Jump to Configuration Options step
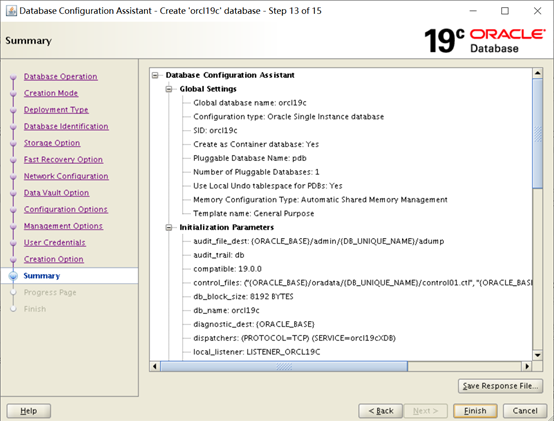This screenshot has height=421, width=554. (x=66, y=209)
